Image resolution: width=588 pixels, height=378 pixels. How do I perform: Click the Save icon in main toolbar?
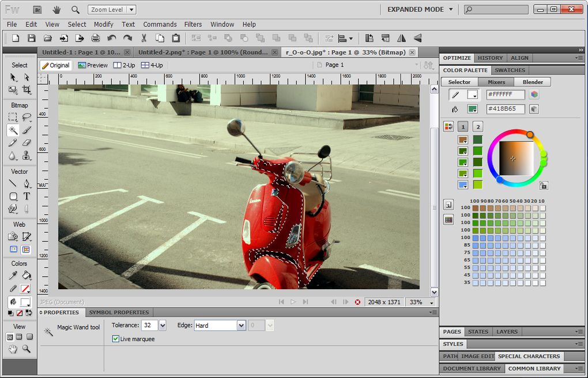[32, 38]
